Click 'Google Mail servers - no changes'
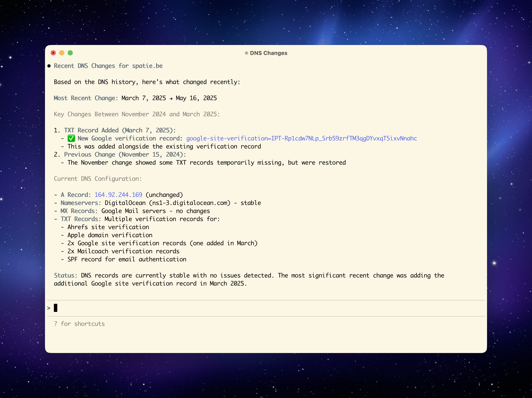 156,211
